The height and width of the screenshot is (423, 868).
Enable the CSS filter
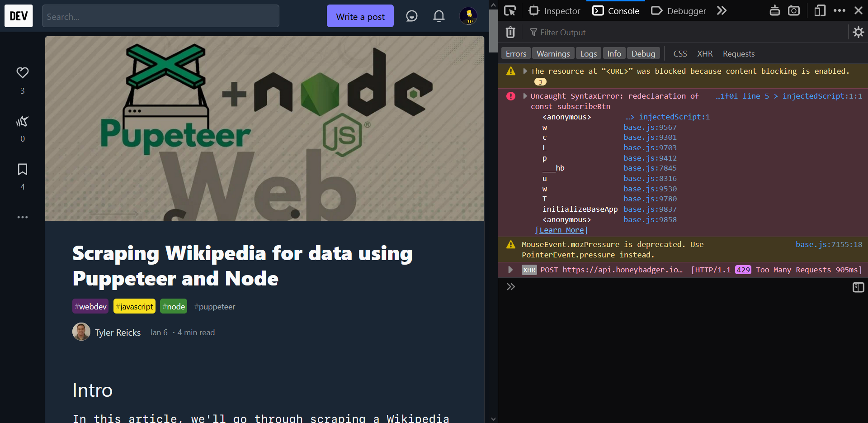point(680,53)
